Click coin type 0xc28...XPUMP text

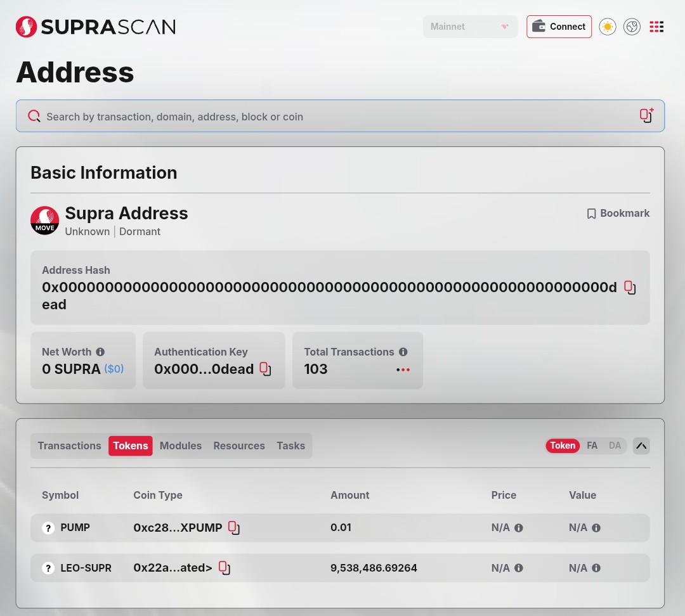178,527
